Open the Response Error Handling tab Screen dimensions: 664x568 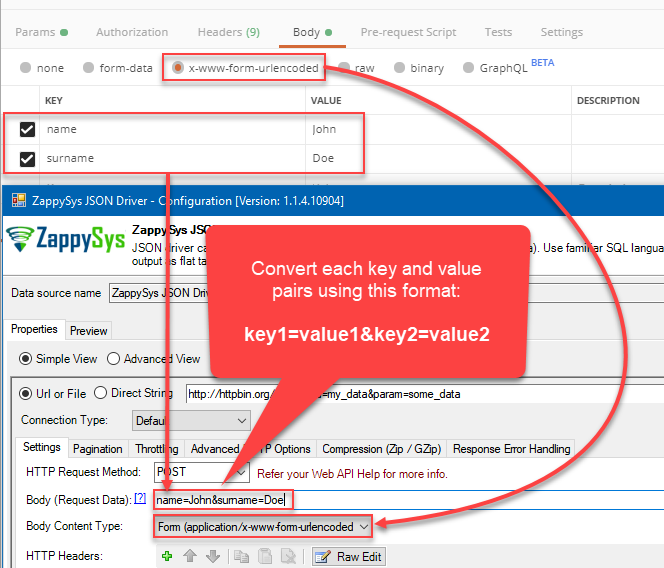tap(511, 449)
